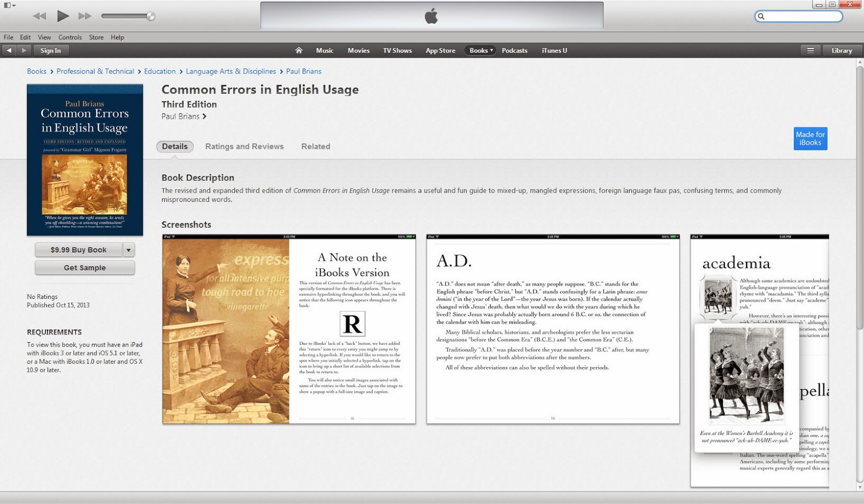Select the Related tab
Viewport: 864px width, 504px height.
click(x=315, y=146)
